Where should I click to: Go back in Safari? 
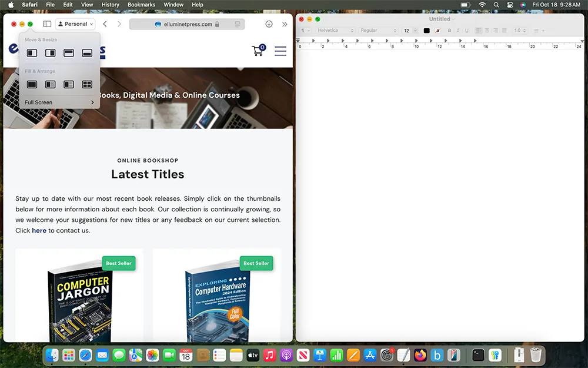click(105, 24)
